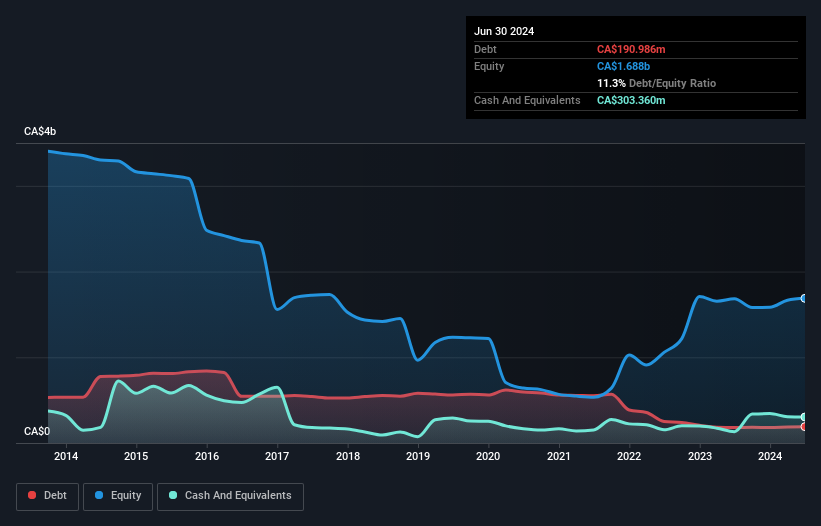Viewport: 821px width, 526px height.
Task: Click the Equity row label in tooltip
Action: pyautogui.click(x=489, y=66)
